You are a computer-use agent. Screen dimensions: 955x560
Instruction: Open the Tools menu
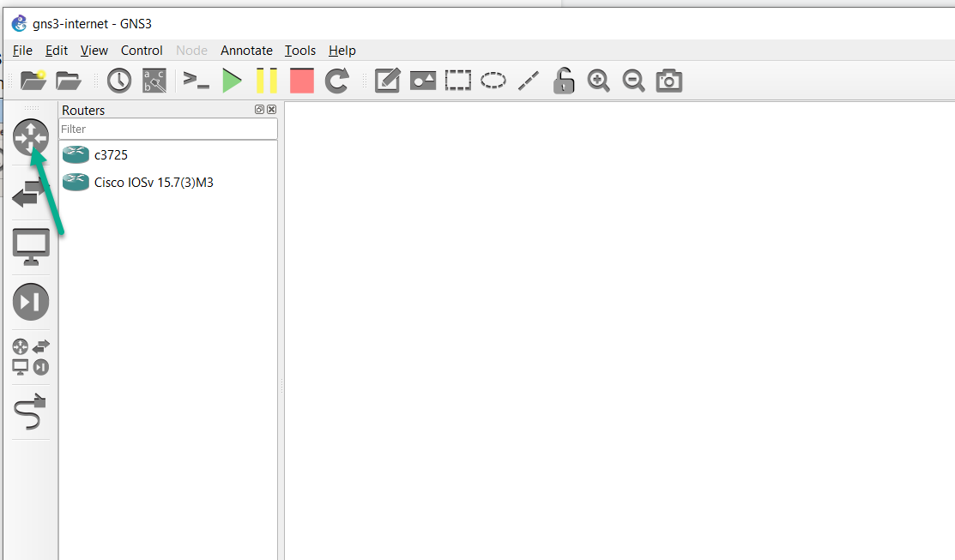300,51
